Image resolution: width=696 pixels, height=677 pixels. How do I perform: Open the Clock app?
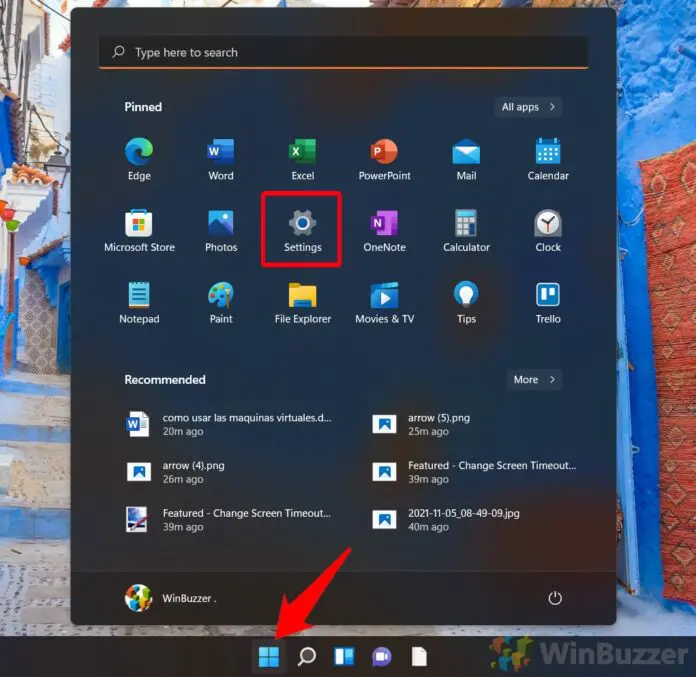click(x=548, y=231)
